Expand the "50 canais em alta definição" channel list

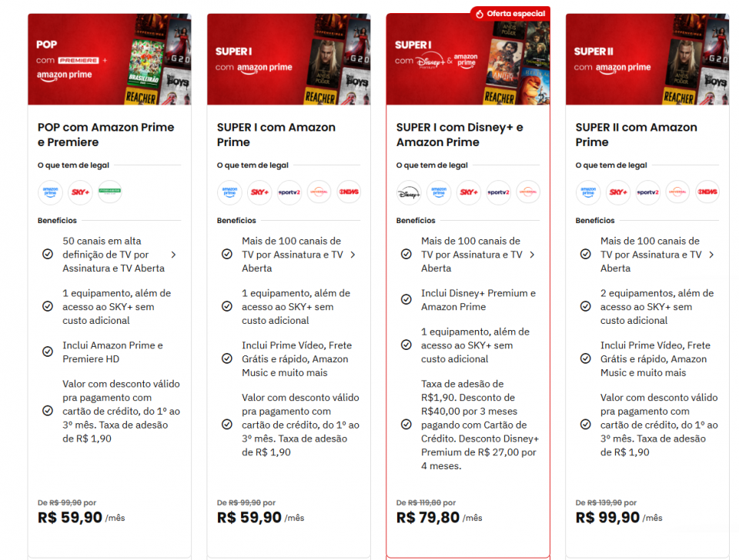(x=173, y=255)
